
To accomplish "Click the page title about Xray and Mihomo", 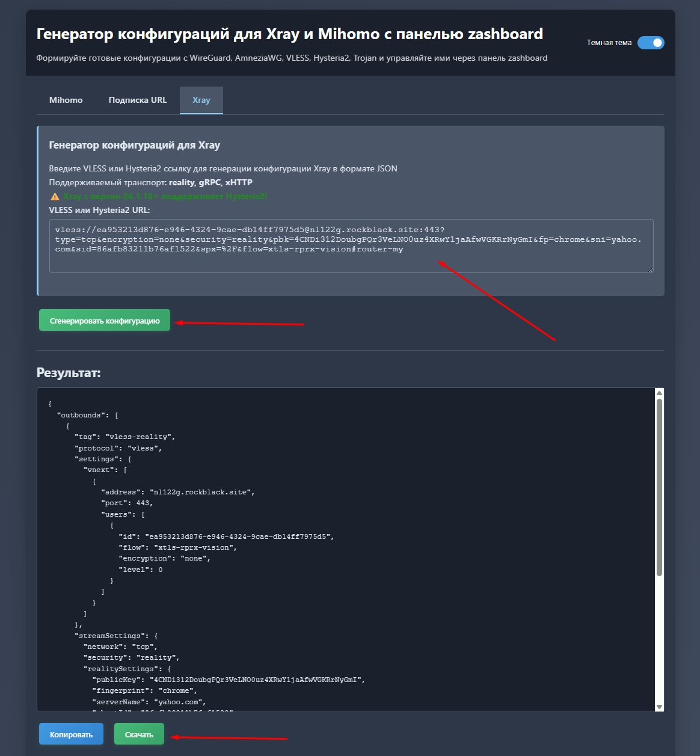I will click(290, 34).
